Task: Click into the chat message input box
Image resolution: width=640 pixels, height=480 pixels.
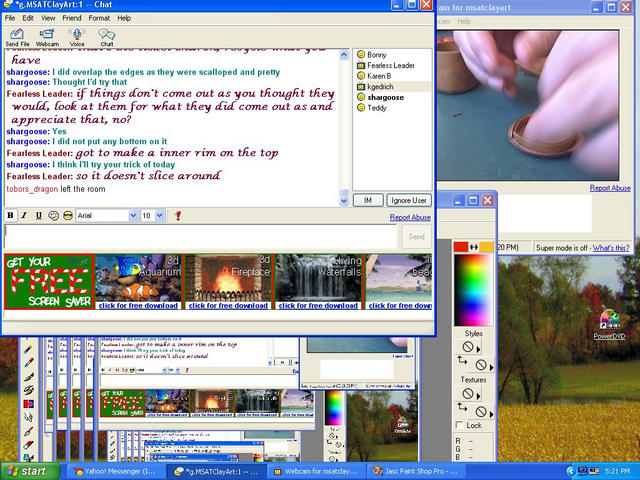Action: [200, 236]
